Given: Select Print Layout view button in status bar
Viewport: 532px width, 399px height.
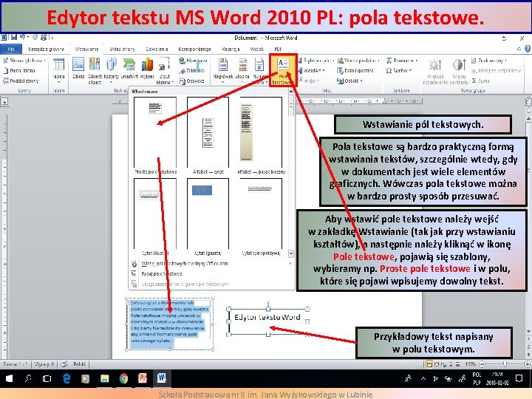Looking at the screenshot, I should tap(429, 364).
